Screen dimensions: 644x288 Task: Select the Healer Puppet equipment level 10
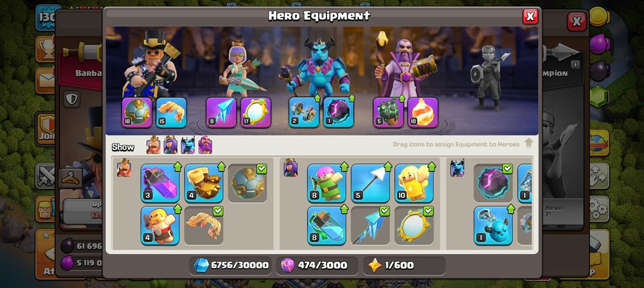pyautogui.click(x=414, y=183)
